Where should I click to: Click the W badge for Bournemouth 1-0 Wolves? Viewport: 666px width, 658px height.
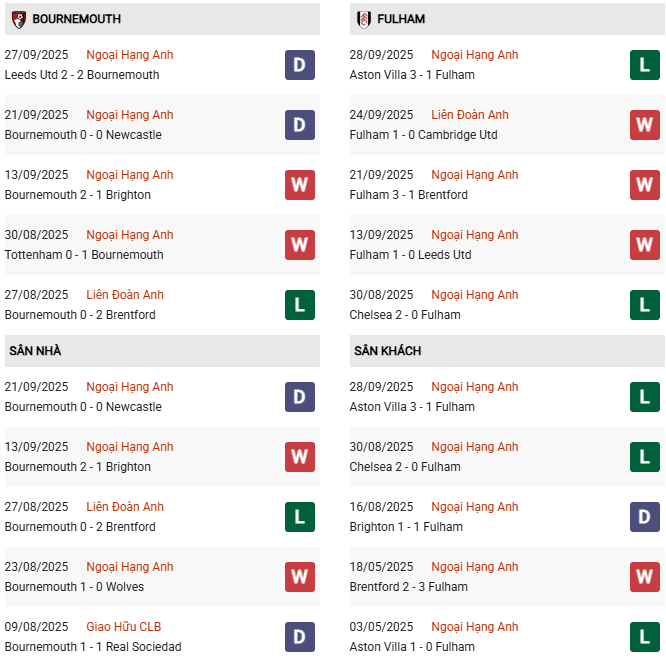click(x=299, y=577)
